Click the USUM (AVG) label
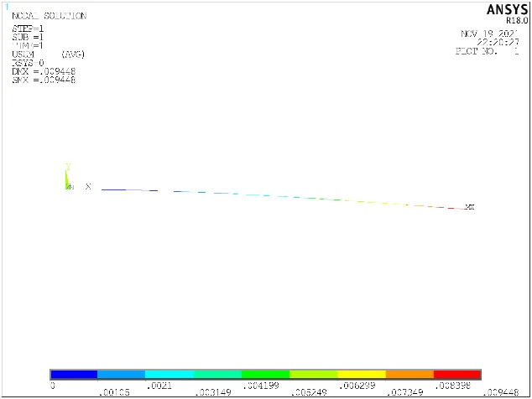 click(48, 54)
